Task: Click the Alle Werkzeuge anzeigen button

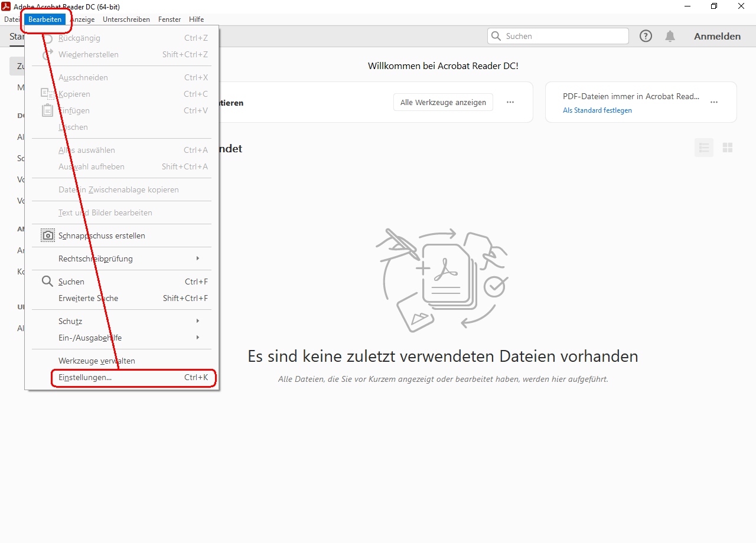Action: pos(443,102)
